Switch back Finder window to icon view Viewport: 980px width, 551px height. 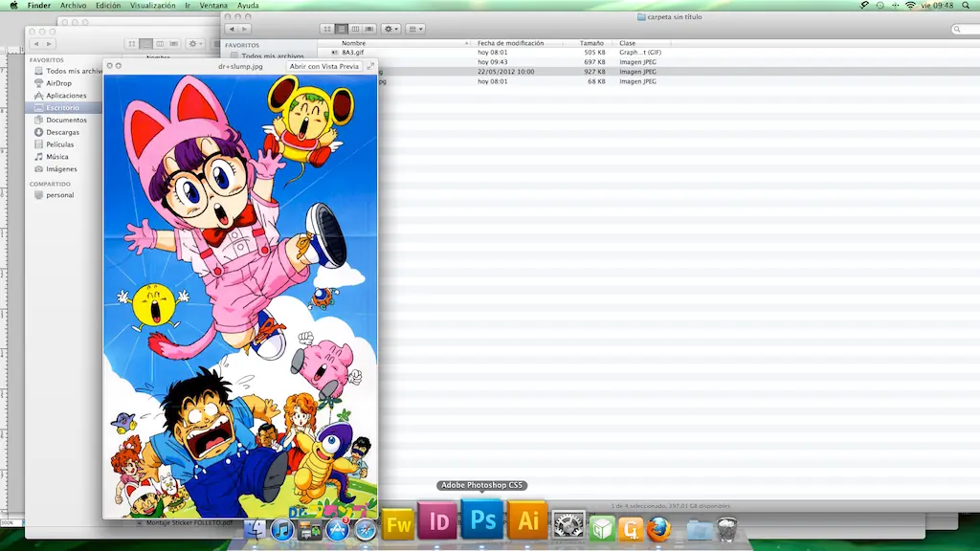(x=132, y=44)
